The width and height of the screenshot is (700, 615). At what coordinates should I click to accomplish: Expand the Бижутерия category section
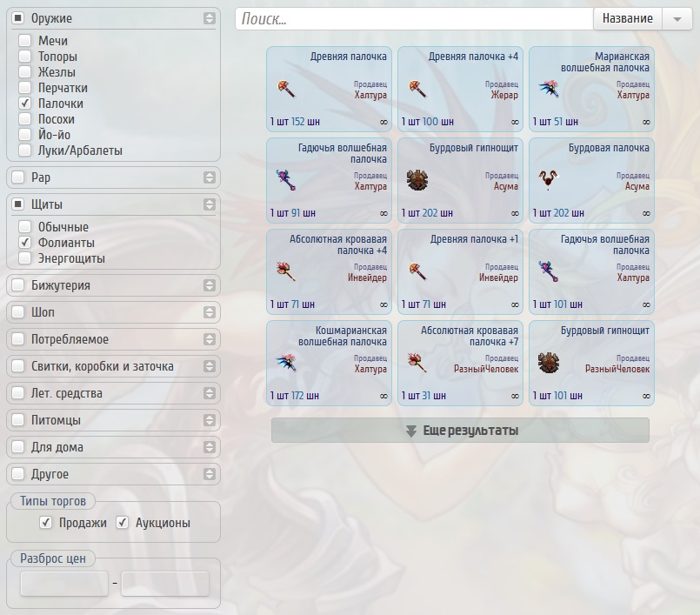point(209,285)
